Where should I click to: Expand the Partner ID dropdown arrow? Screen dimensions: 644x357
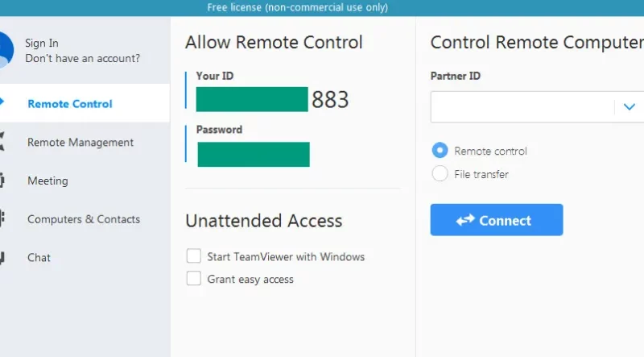coord(630,107)
